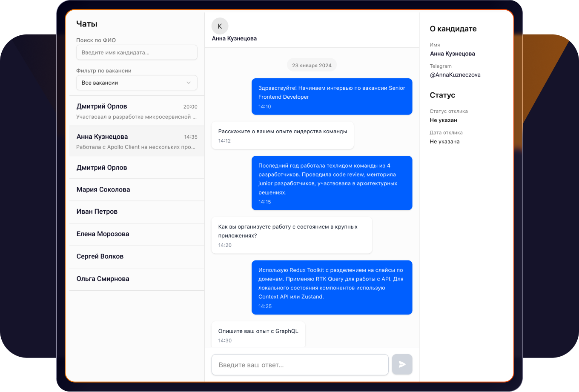Open the Telegram handle @AnnaKuzneczova

coord(455,74)
